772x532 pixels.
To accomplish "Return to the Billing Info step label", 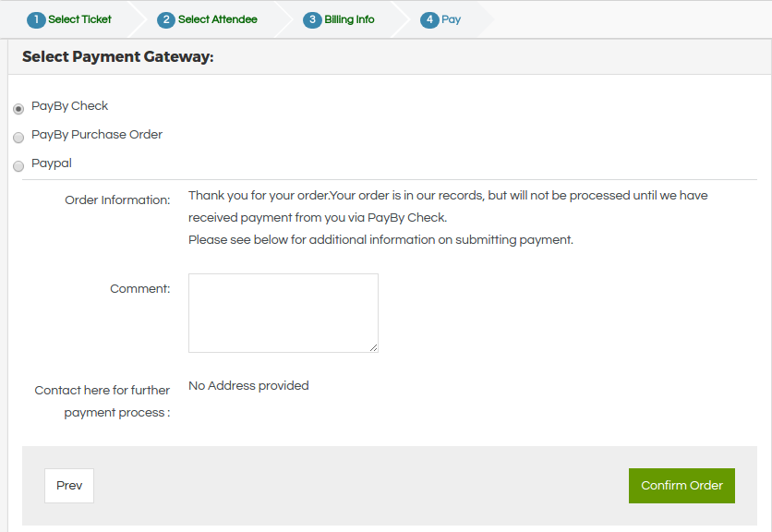I will 349,19.
